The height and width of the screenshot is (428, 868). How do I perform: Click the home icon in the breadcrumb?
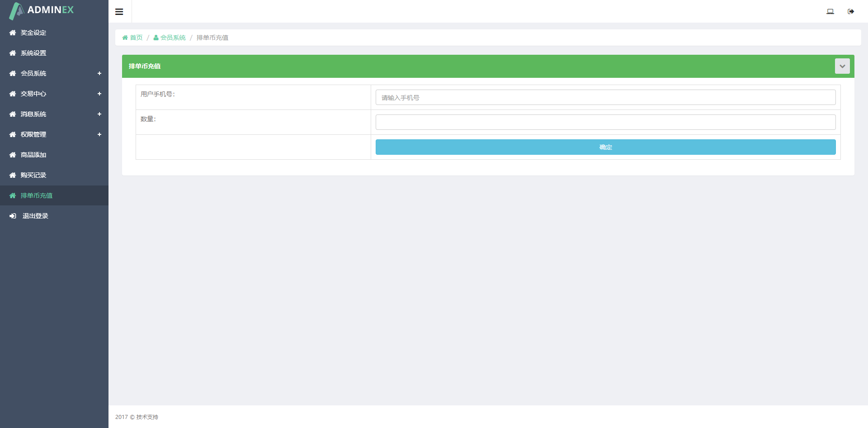(125, 38)
